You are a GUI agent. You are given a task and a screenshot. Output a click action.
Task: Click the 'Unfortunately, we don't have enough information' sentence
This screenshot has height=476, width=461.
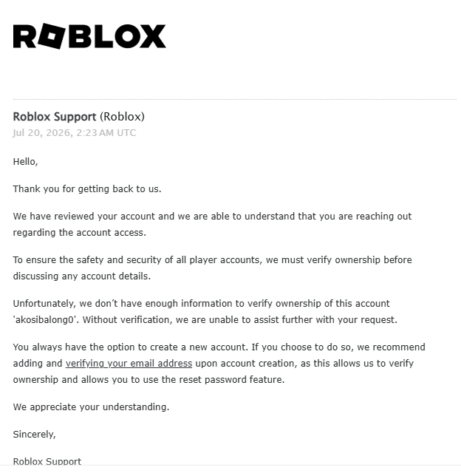[201, 304]
